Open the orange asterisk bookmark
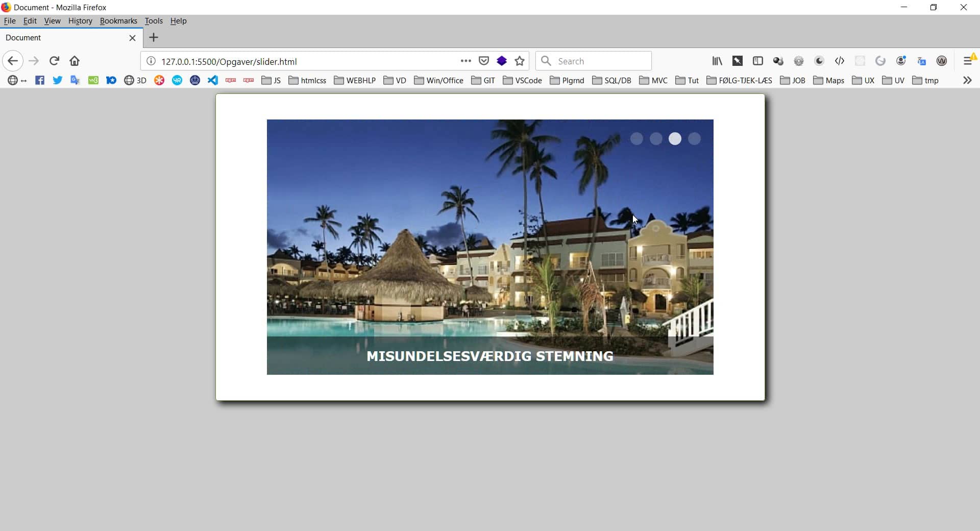The width and height of the screenshot is (980, 531). 159,81
